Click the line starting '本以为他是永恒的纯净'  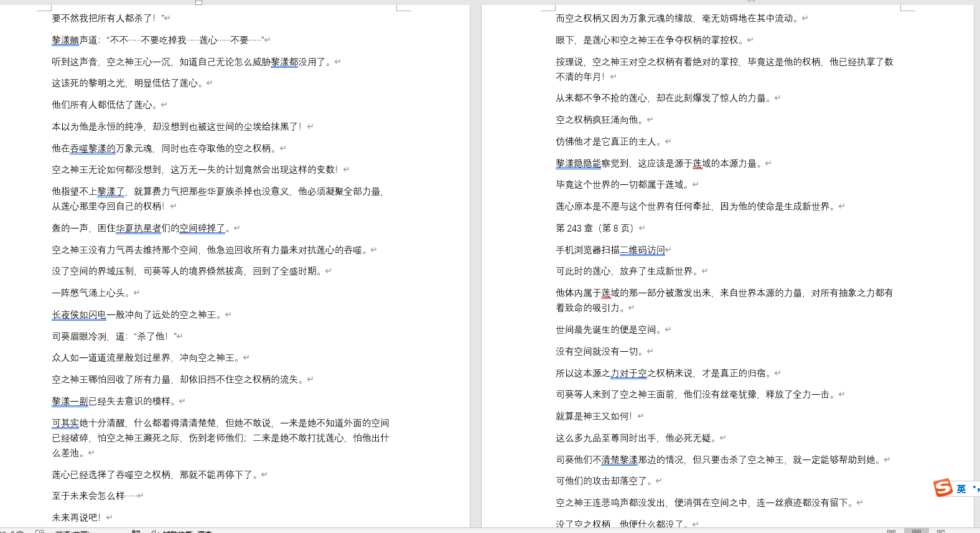point(179,126)
